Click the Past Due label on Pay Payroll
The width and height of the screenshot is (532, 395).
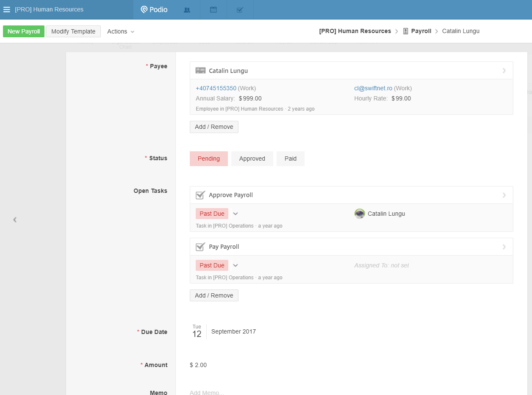point(212,265)
